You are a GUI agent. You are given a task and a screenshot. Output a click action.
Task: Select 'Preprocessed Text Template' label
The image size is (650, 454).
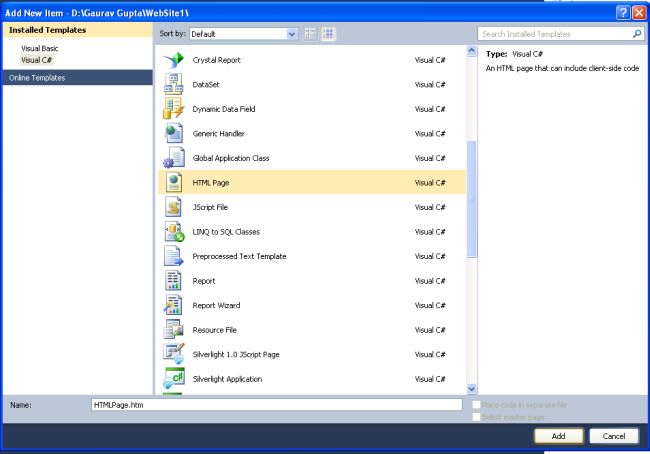(239, 256)
